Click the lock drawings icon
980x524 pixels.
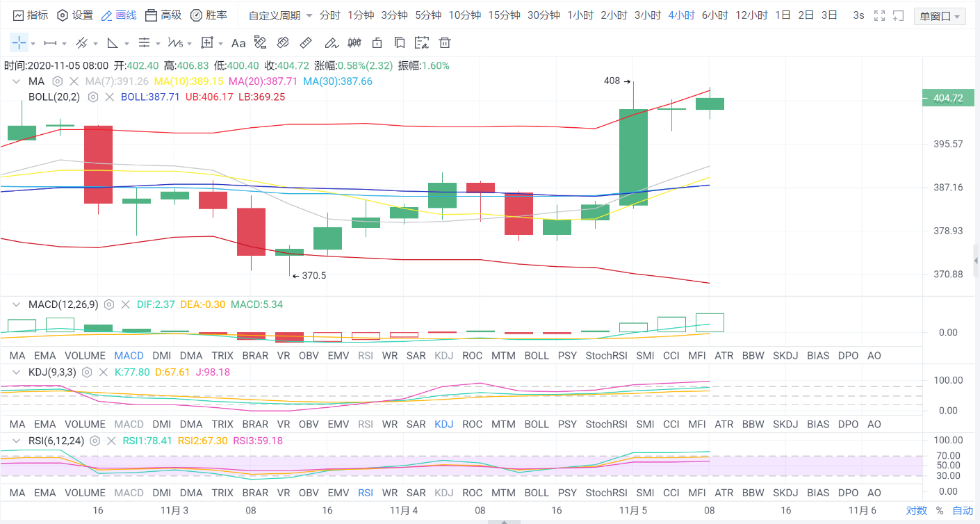[377, 43]
